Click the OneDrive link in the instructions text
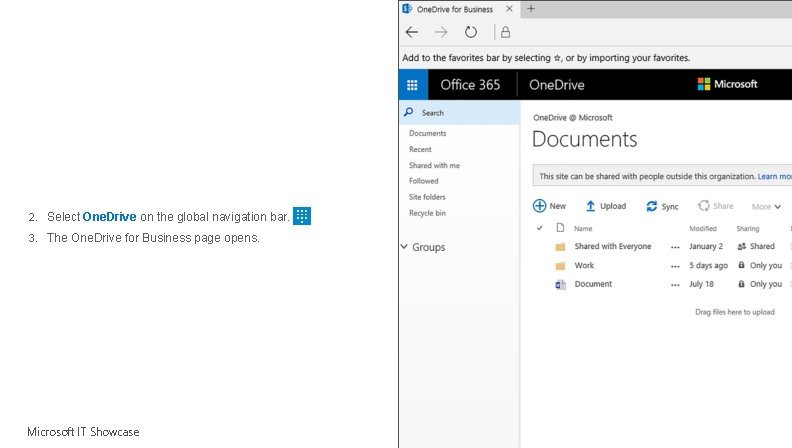 click(109, 217)
